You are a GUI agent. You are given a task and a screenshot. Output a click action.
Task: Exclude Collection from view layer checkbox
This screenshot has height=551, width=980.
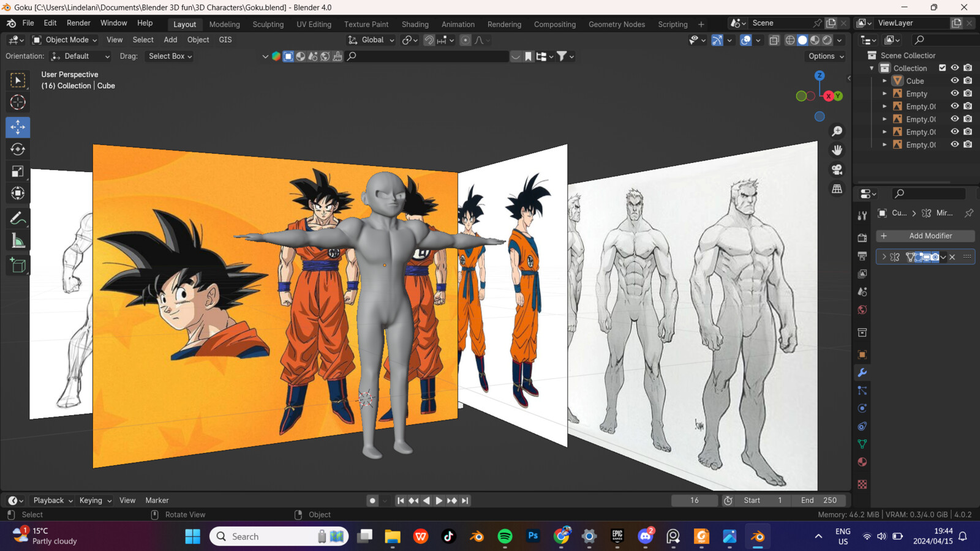(943, 68)
